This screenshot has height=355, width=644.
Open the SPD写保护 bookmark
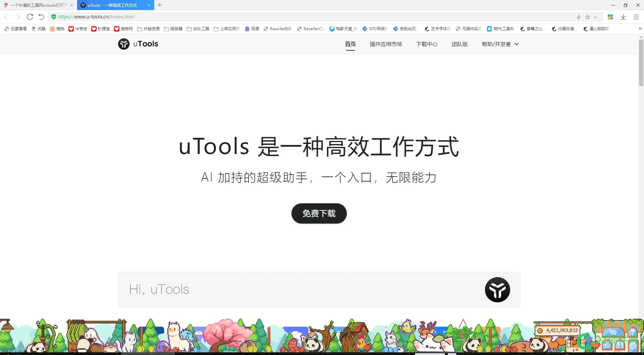(375, 29)
